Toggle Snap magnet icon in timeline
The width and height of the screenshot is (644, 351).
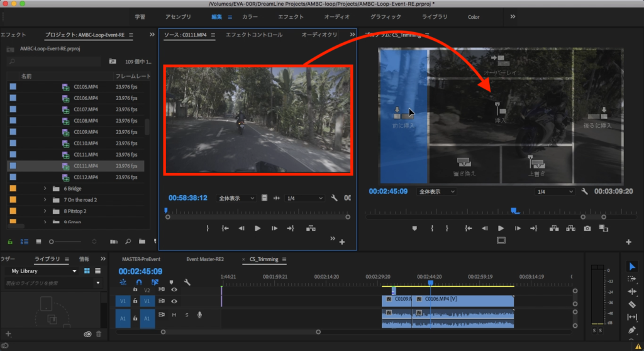pos(138,282)
